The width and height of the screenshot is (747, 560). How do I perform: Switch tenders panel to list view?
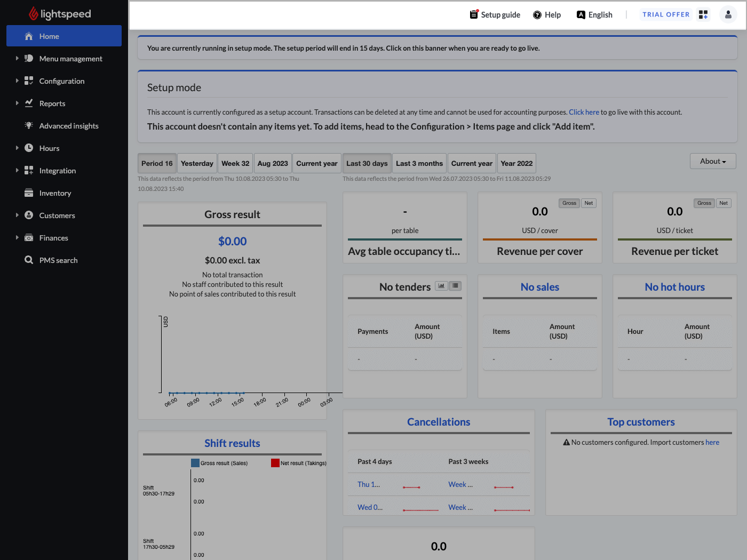pyautogui.click(x=455, y=286)
